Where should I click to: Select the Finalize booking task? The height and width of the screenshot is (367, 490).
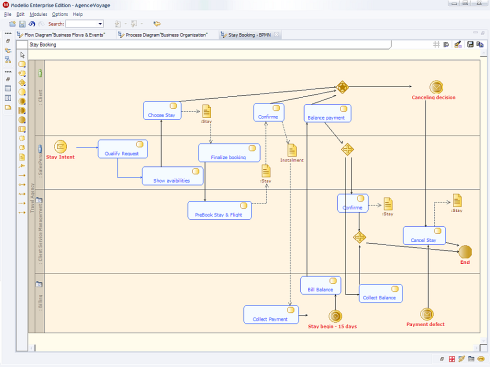[x=229, y=153]
